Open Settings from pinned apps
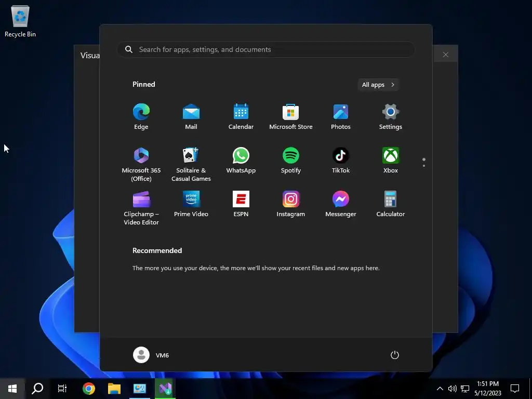 coord(391,116)
